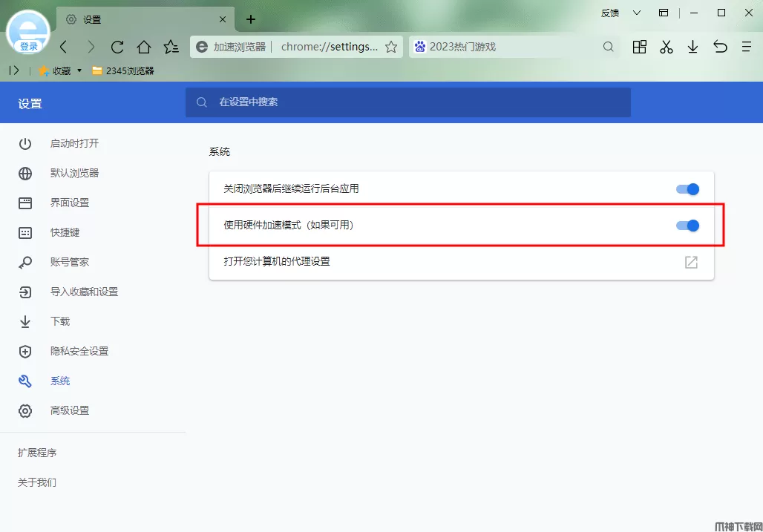Select 快捷键 in settings sidebar

[x=65, y=232]
